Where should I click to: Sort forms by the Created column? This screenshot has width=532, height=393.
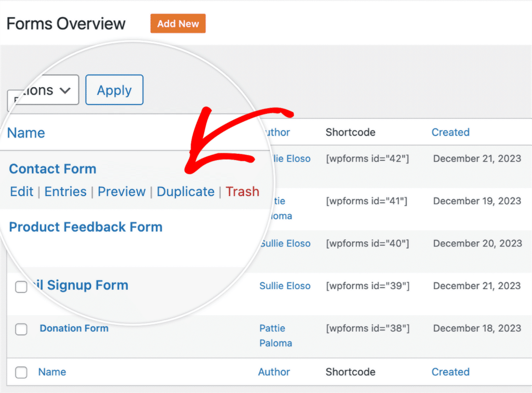450,132
